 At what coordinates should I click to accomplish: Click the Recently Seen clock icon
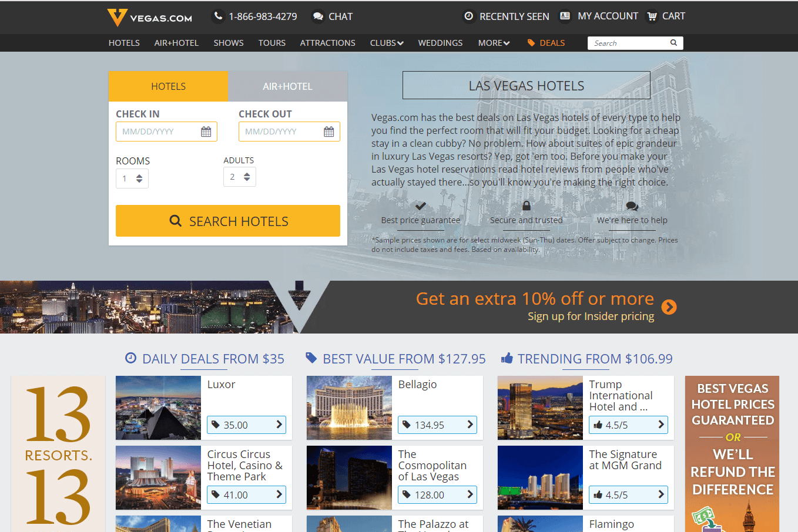point(469,16)
